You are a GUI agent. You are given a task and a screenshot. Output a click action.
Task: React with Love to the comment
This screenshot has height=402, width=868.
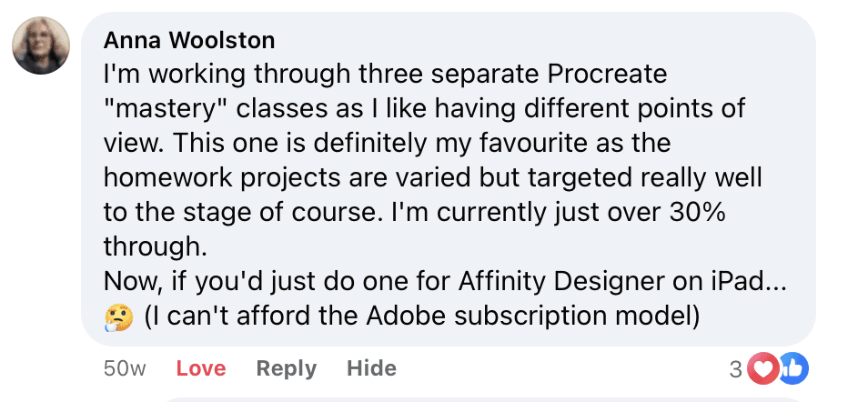pos(200,368)
